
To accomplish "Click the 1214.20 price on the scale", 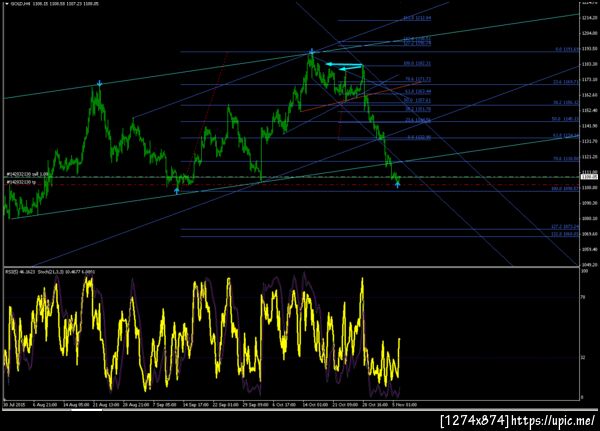I will (x=589, y=18).
